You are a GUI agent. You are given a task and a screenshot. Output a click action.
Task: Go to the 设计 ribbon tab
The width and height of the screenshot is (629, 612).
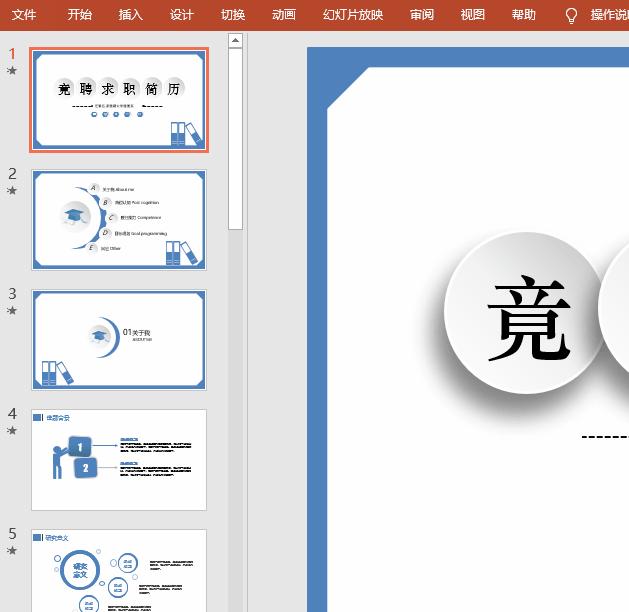click(181, 15)
